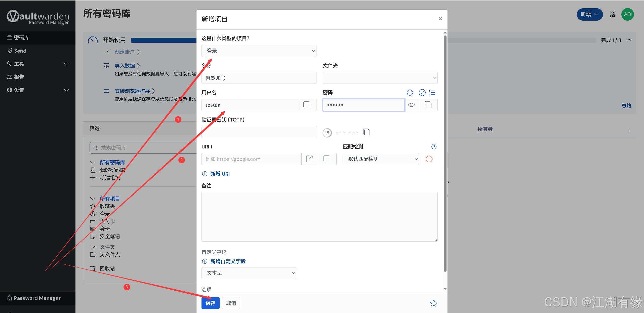
Task: Click the generate password refresh icon
Action: click(410, 93)
